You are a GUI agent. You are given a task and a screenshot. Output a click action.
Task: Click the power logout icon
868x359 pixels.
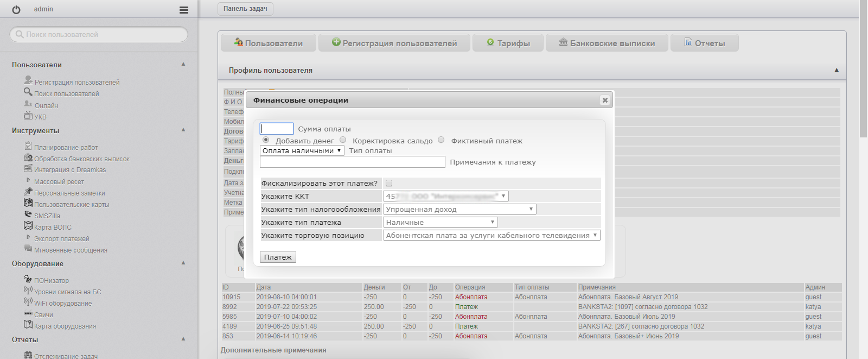point(16,10)
